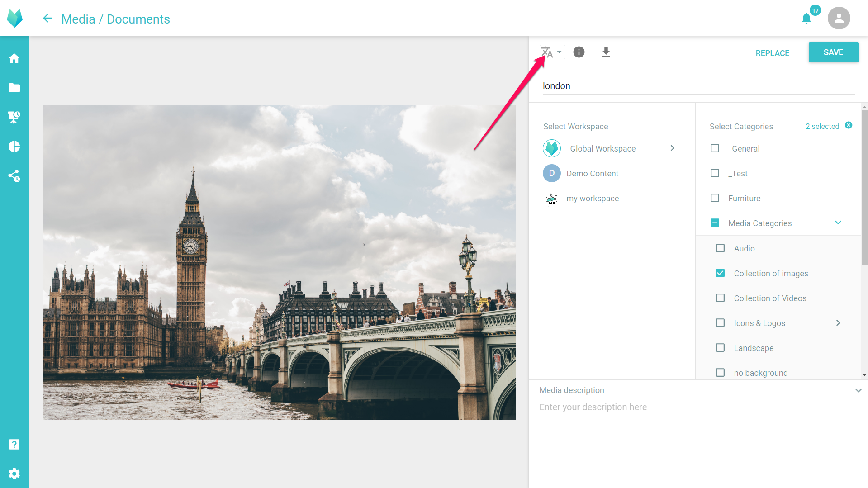Click the Media breadcrumb link

[x=78, y=19]
